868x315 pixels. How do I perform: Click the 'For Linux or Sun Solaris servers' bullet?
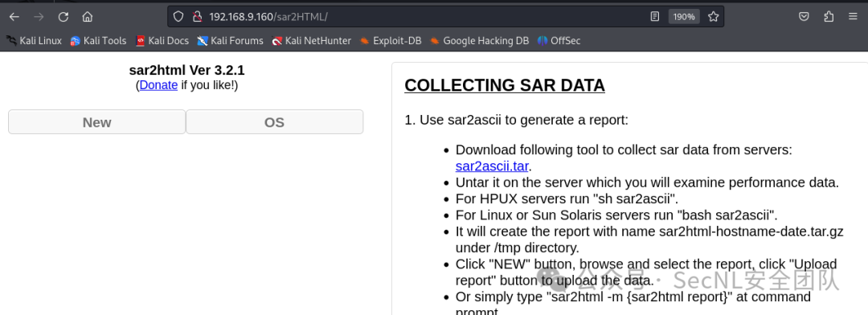coord(616,215)
